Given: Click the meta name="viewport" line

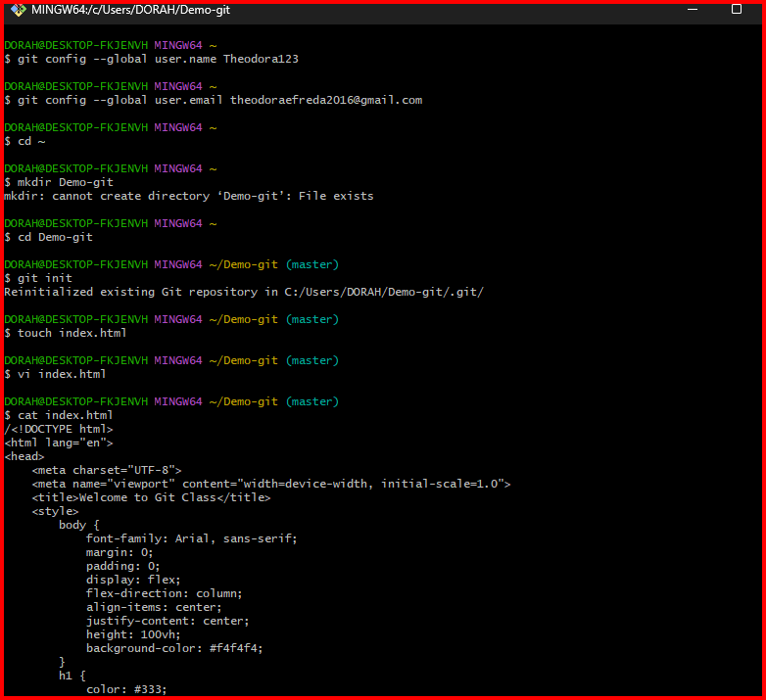Looking at the screenshot, I should (271, 484).
